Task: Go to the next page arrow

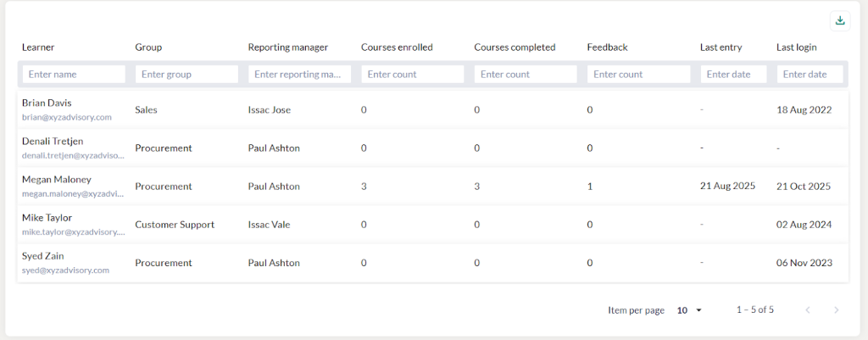Action: pyautogui.click(x=837, y=310)
